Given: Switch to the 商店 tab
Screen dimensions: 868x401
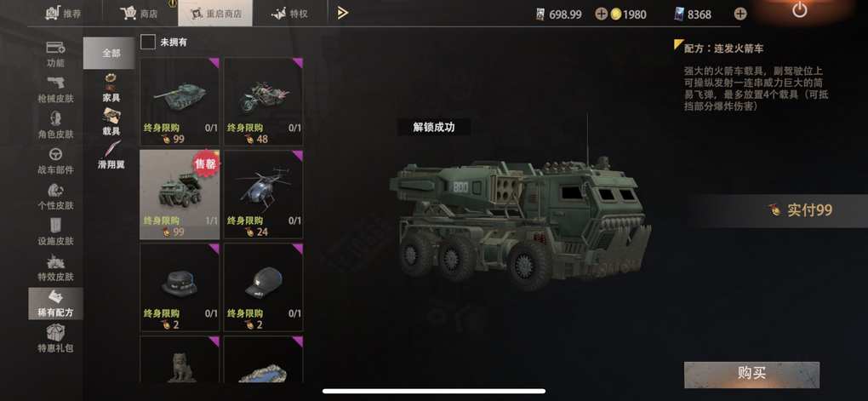Looking at the screenshot, I should tap(139, 14).
